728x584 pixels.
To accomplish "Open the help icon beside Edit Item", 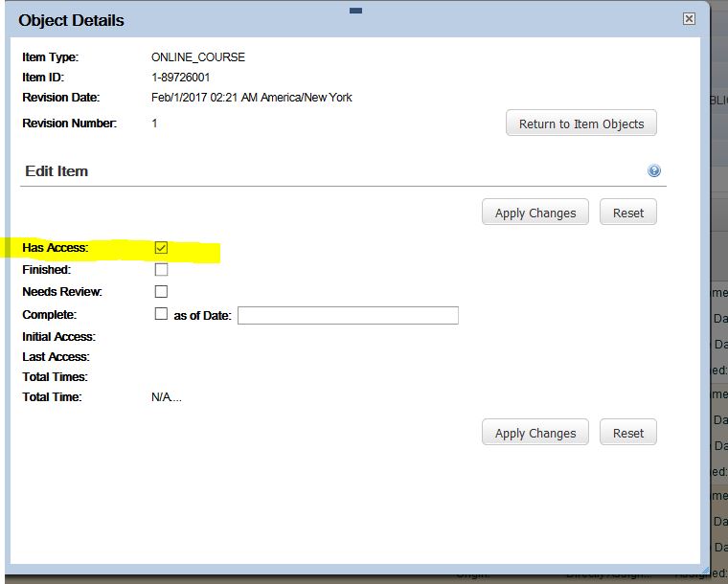I will (653, 170).
